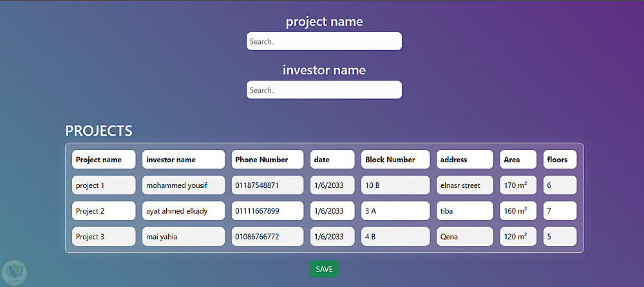The image size is (644, 287).
Task: Click the investor name search field
Action: [x=324, y=89]
